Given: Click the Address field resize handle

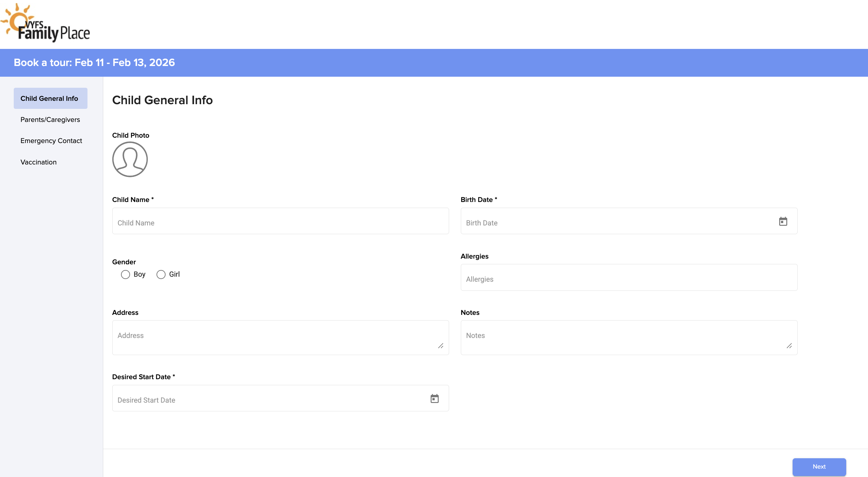Looking at the screenshot, I should [440, 346].
